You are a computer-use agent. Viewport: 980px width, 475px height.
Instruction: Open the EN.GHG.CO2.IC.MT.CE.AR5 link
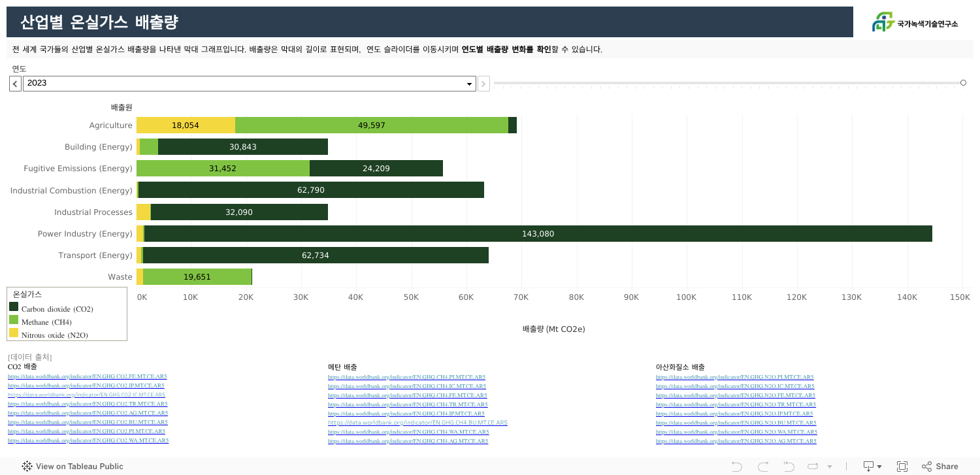[86, 395]
